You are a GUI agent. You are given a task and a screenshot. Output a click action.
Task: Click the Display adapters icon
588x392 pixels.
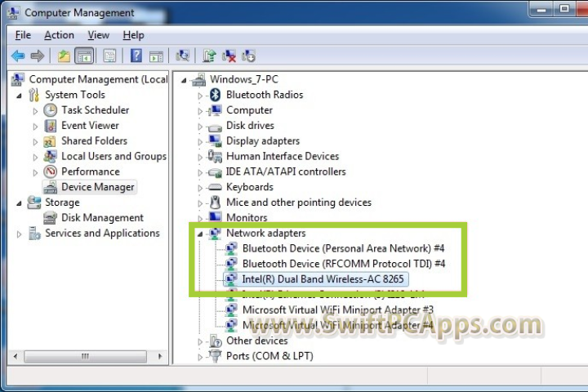pyautogui.click(x=216, y=140)
